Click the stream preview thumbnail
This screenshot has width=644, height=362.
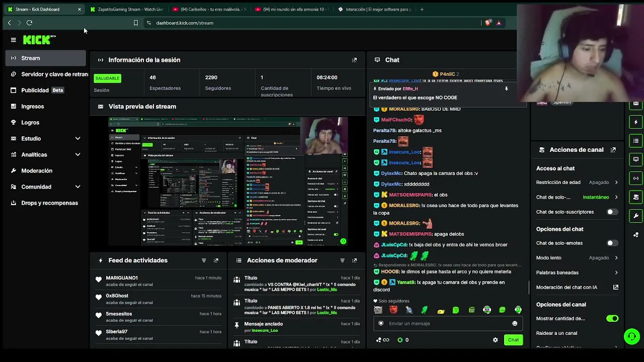point(228,182)
